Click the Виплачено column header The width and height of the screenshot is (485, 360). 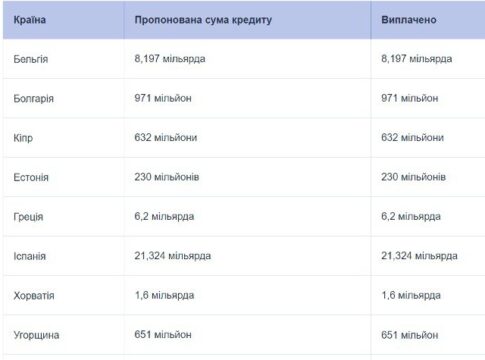point(409,20)
